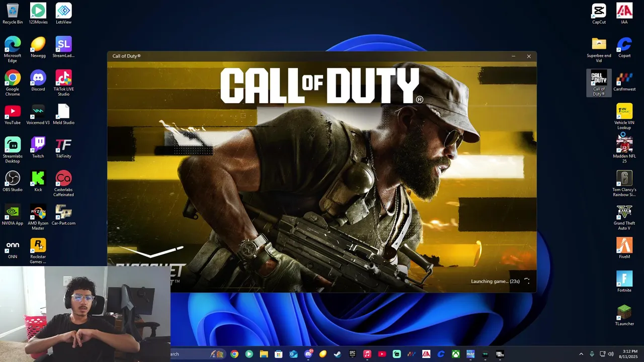
Task: Show hidden system tray icons
Action: tap(581, 354)
